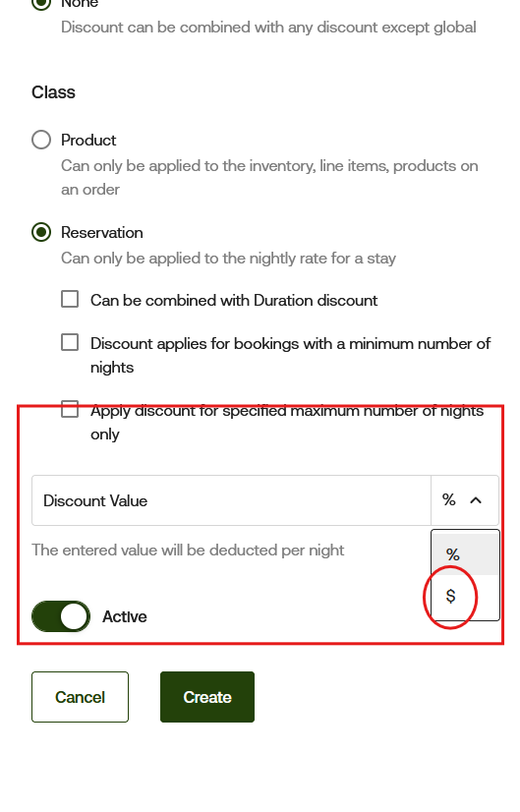
Task: Click the Active label next to switch
Action: (124, 616)
